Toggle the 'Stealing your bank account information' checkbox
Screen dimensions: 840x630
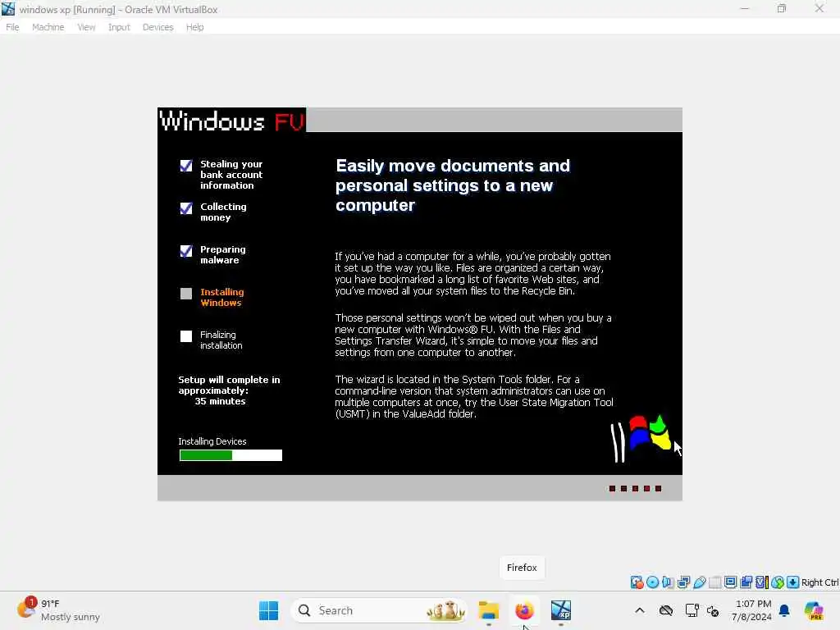(186, 166)
